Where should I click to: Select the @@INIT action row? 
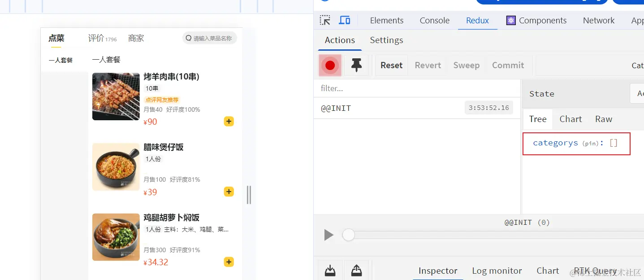[x=417, y=108]
